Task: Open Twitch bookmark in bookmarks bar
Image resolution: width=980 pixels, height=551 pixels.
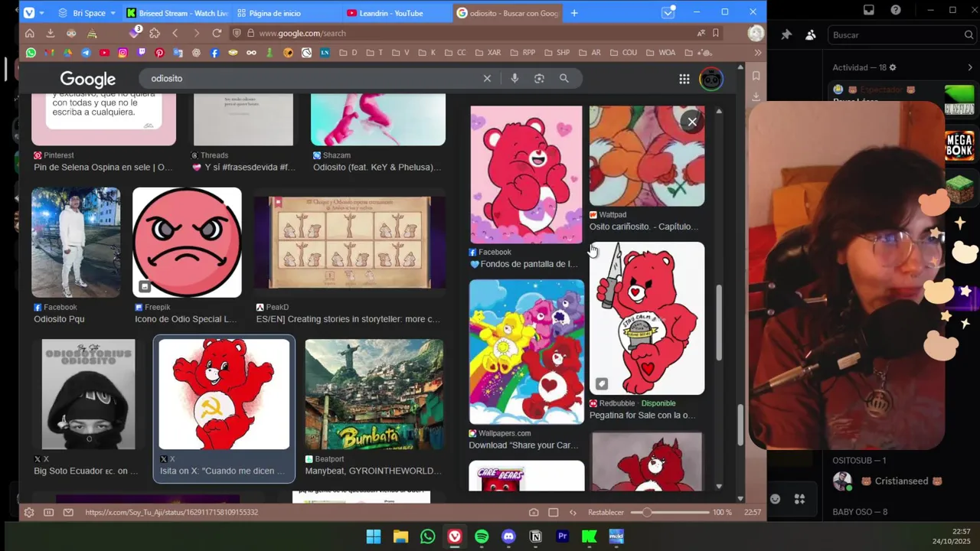Action: coord(141,53)
